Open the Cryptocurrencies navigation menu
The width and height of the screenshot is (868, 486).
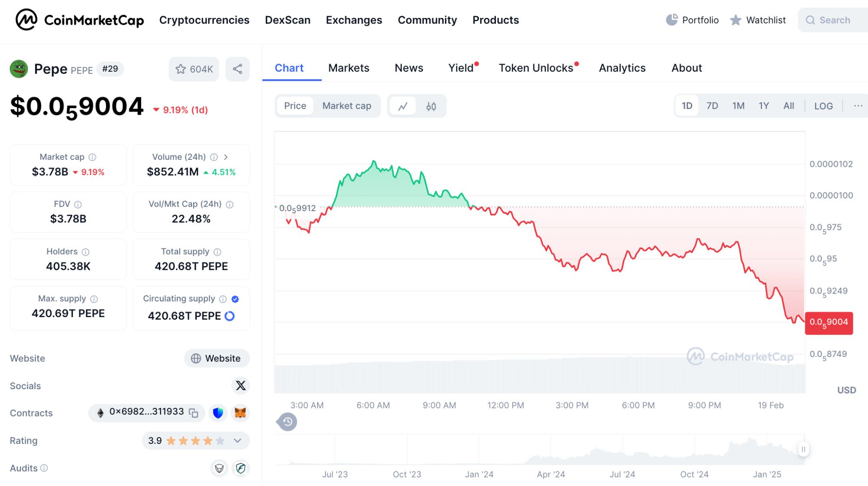coord(204,20)
